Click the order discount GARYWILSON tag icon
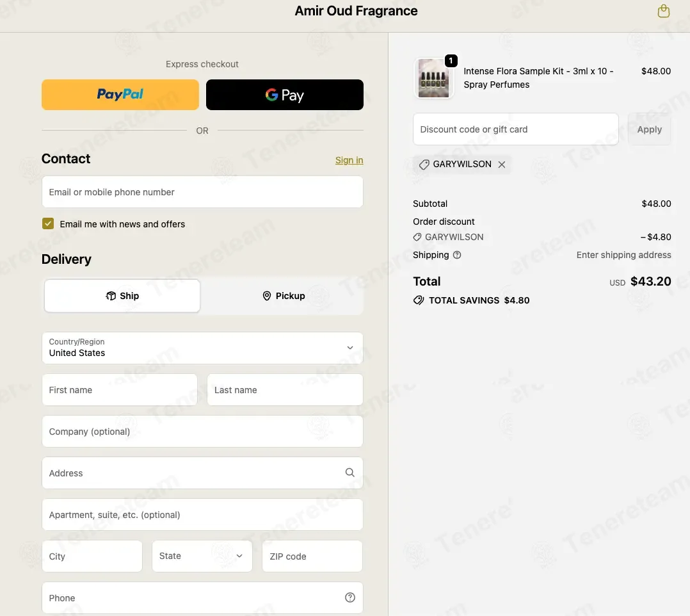The image size is (690, 616). 417,237
